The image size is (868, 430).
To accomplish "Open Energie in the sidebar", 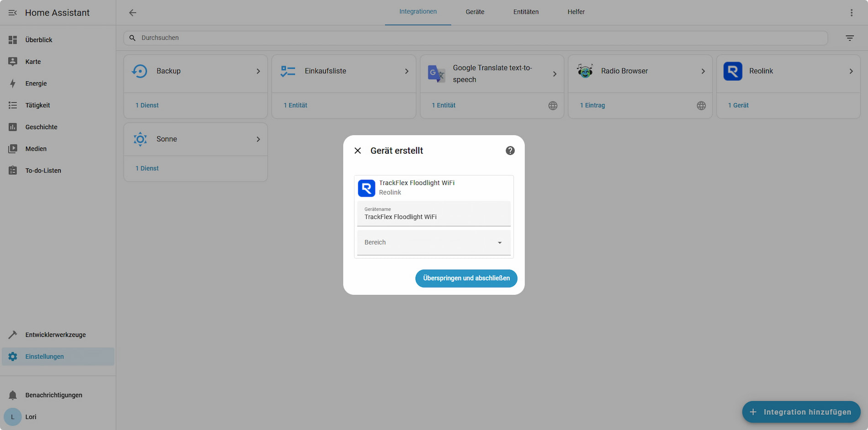I will (x=58, y=84).
